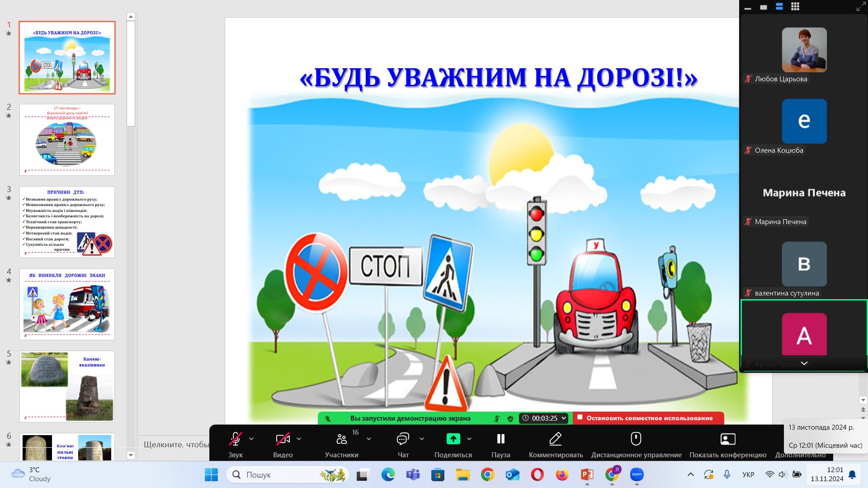Click the green Поделиться share icon
Viewport: 868px width, 488px height.
point(453,439)
